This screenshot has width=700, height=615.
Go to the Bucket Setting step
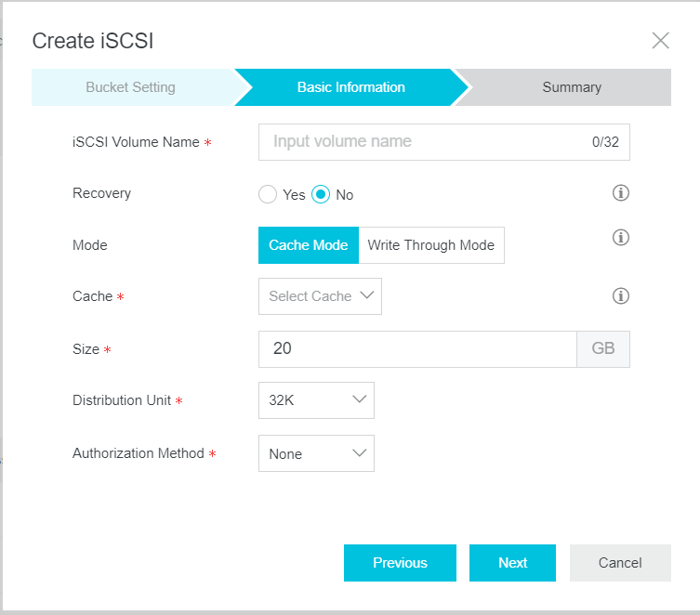pos(131,87)
